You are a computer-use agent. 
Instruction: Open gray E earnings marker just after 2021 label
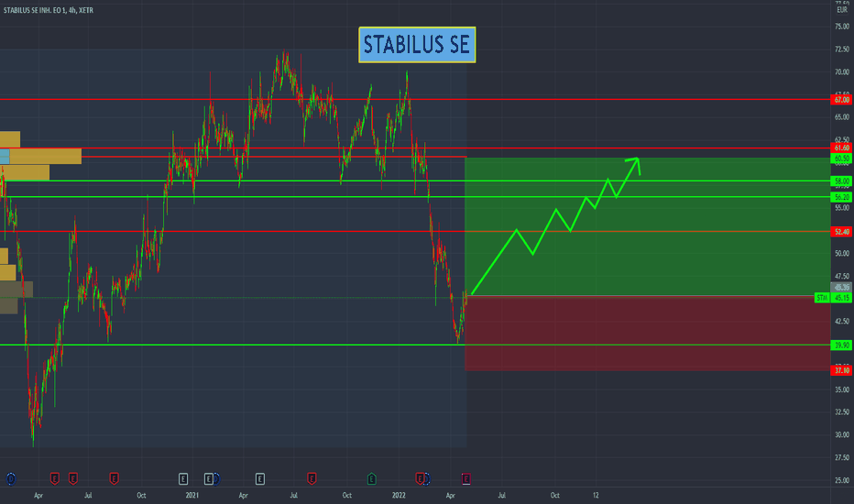click(x=208, y=479)
